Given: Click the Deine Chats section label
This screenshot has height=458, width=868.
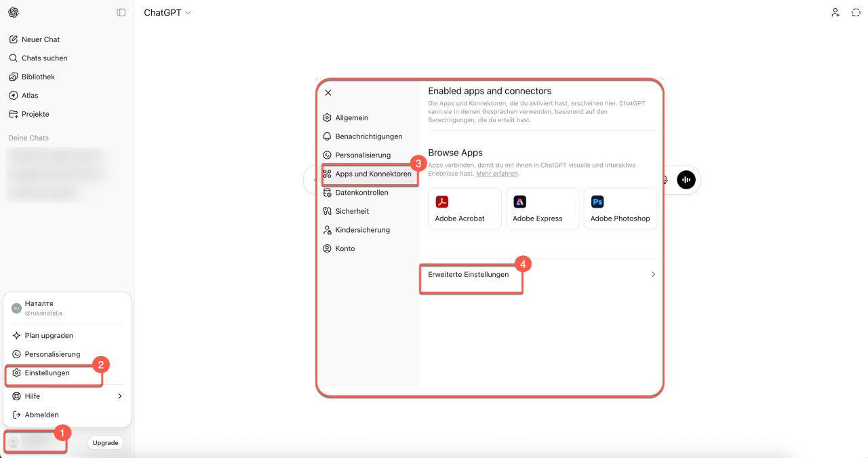Looking at the screenshot, I should coord(28,138).
